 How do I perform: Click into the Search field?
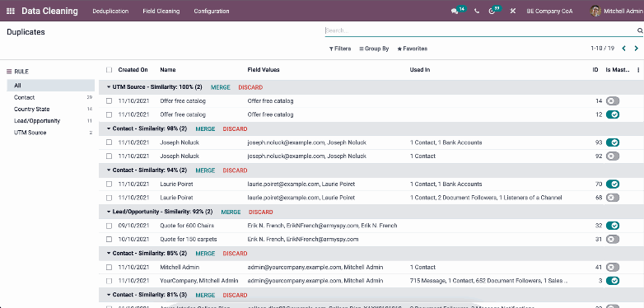480,30
